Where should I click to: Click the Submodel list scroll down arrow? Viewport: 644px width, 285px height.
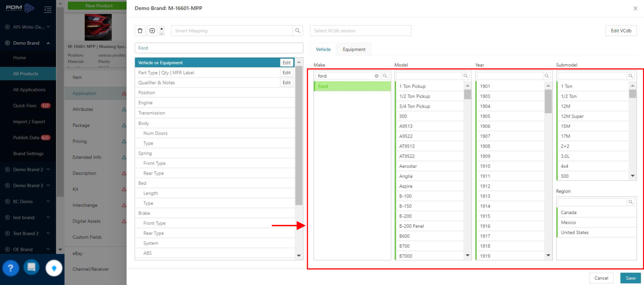click(632, 176)
